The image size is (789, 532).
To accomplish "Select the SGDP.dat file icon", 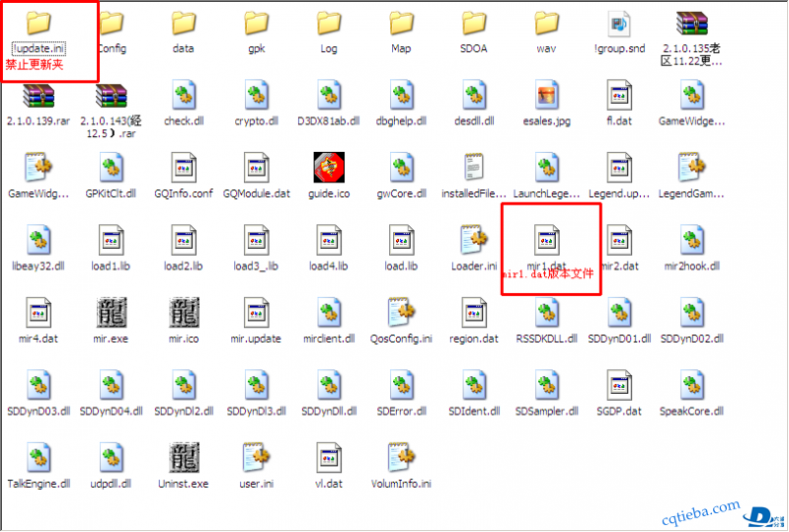I will pyautogui.click(x=619, y=385).
